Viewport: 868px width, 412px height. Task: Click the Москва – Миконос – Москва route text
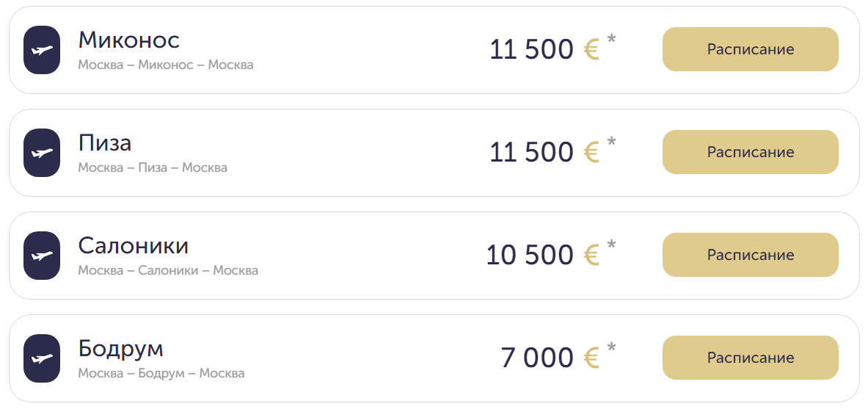pos(166,65)
